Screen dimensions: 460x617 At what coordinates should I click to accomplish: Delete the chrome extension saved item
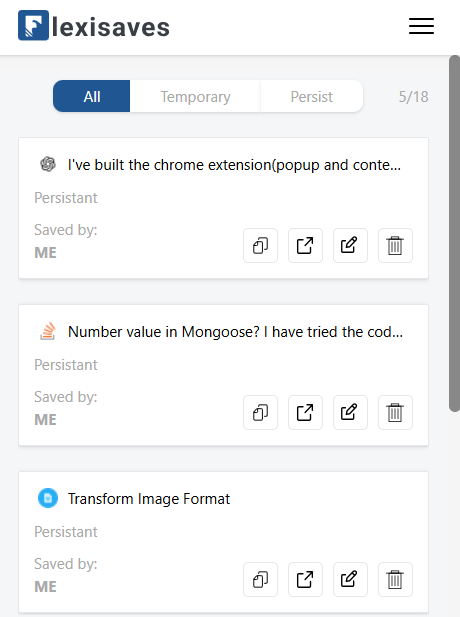[395, 246]
